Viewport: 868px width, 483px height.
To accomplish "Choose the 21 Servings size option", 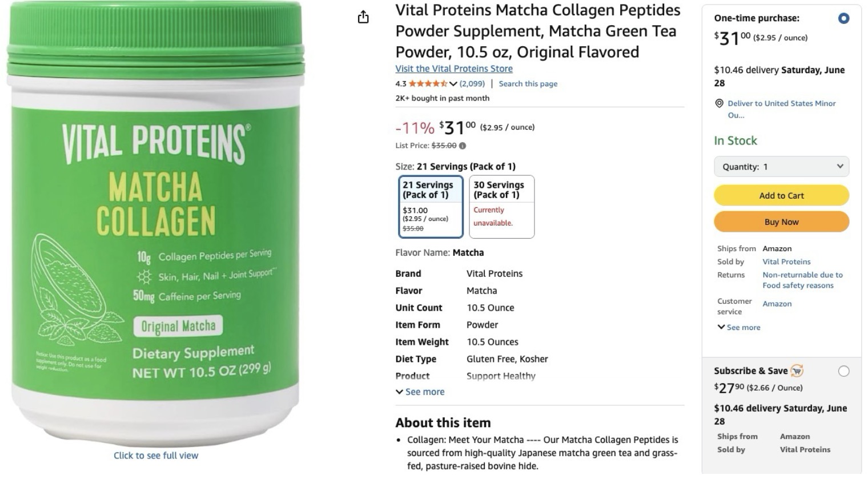I will (x=431, y=206).
